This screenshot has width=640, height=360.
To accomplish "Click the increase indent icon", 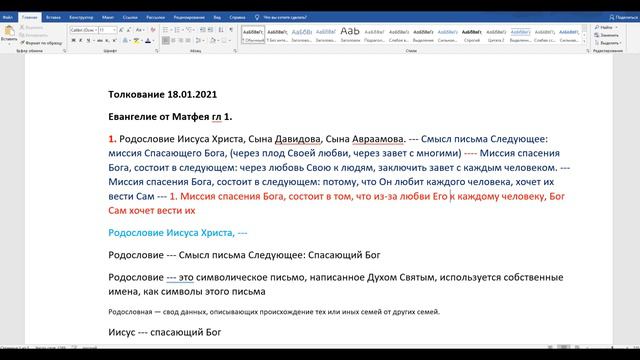I will (210, 30).
